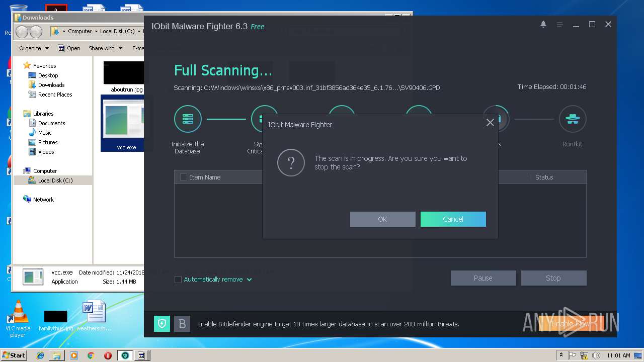The width and height of the screenshot is (644, 362).
Task: Select Recent Places in Explorer sidebar
Action: tap(55, 95)
